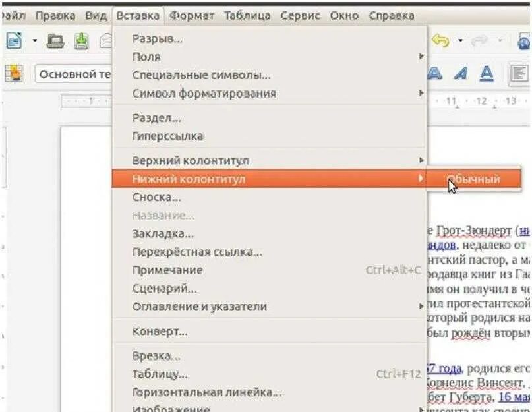Click the italic letter A icon
This screenshot has width=532, height=412.
click(x=461, y=73)
